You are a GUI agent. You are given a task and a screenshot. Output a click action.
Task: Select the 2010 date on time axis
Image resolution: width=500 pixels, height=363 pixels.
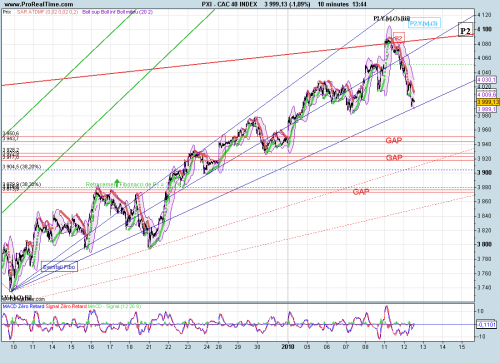click(x=288, y=347)
